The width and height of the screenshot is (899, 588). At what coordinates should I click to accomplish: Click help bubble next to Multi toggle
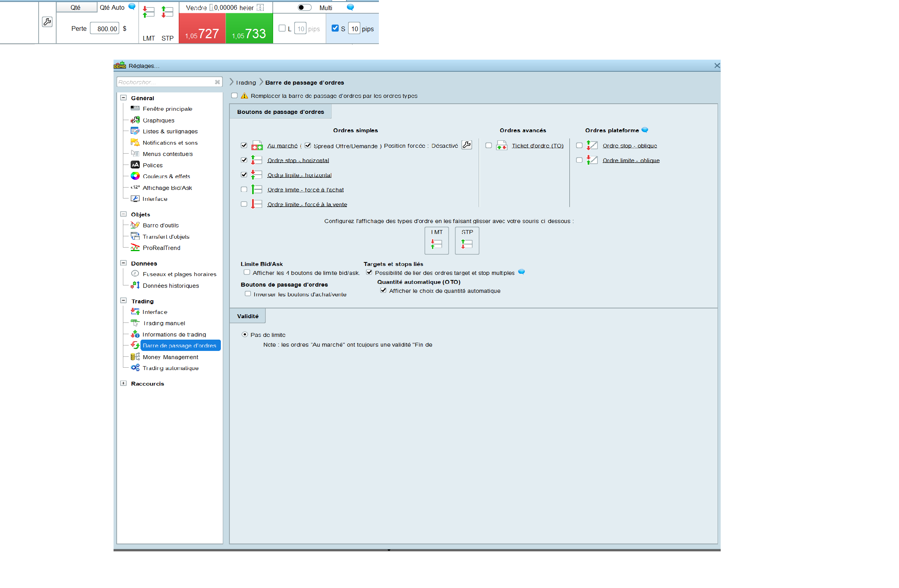click(350, 7)
